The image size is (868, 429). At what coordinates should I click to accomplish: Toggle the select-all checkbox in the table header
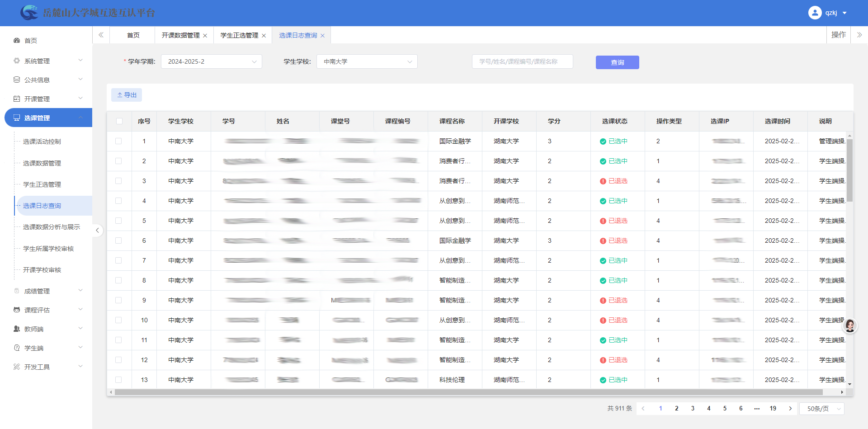click(119, 121)
